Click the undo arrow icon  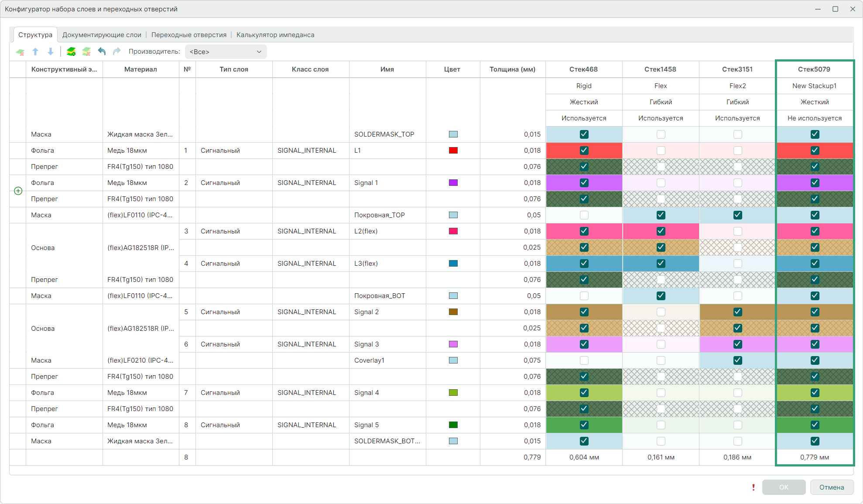point(102,52)
